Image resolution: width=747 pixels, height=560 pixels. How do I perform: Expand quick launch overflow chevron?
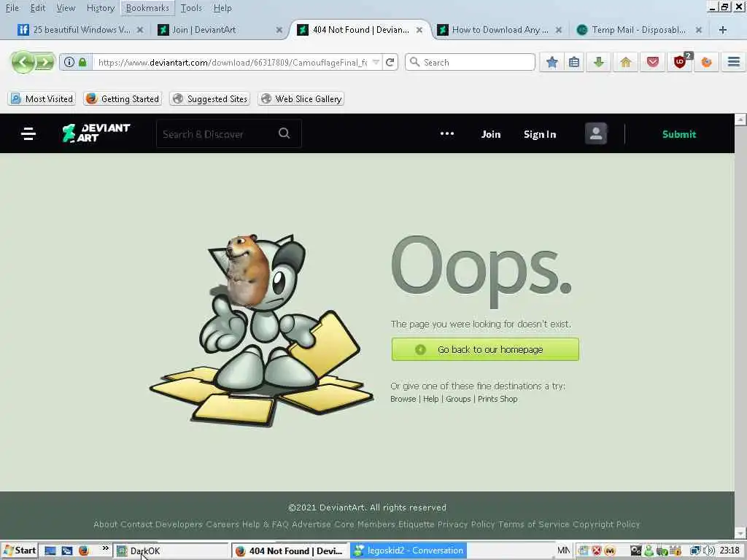[x=105, y=548]
